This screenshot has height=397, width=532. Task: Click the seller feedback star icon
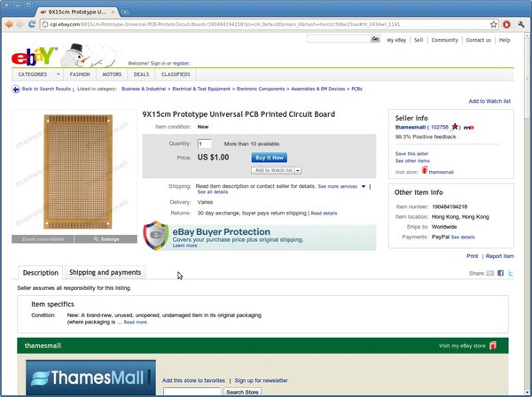[454, 127]
